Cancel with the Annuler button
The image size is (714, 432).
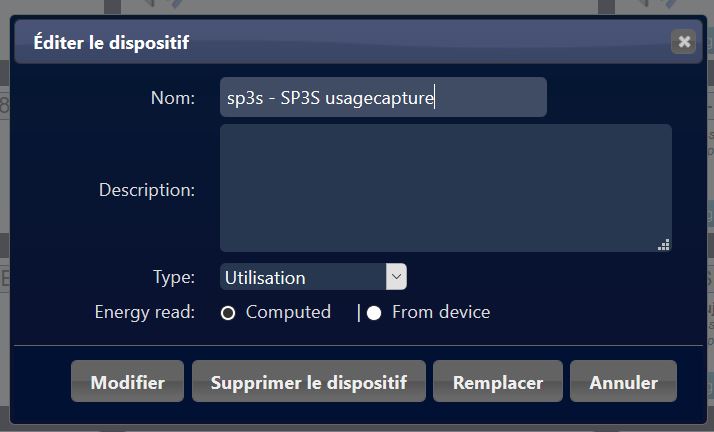[623, 381]
